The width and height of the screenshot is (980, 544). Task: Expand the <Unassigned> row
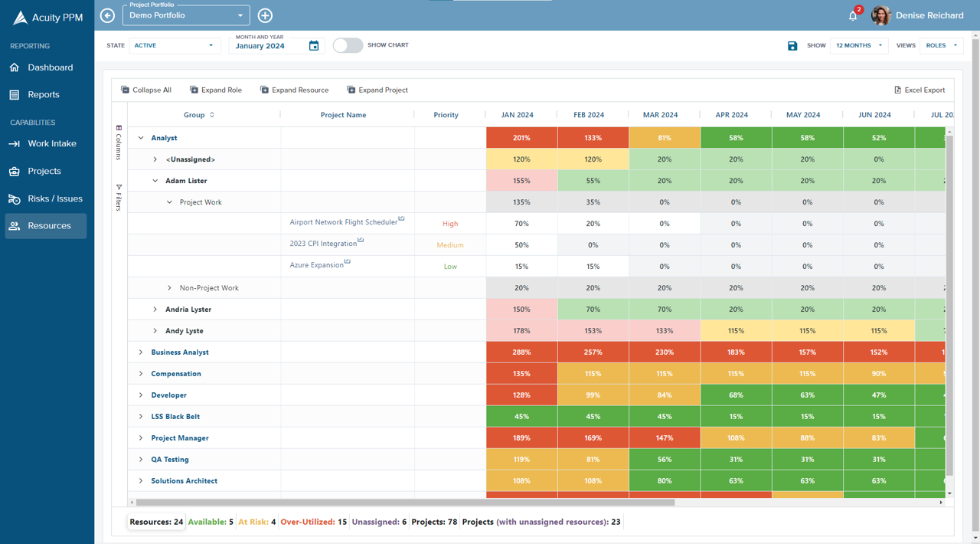pos(155,159)
